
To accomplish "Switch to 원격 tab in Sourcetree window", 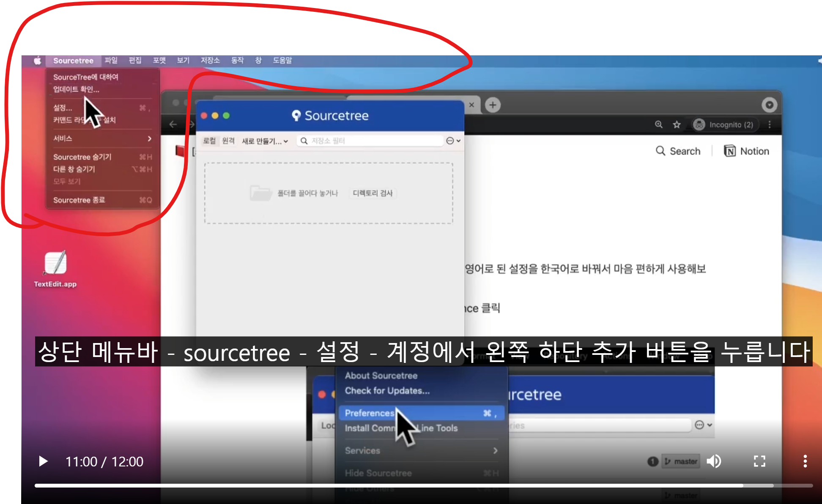I will tap(228, 141).
